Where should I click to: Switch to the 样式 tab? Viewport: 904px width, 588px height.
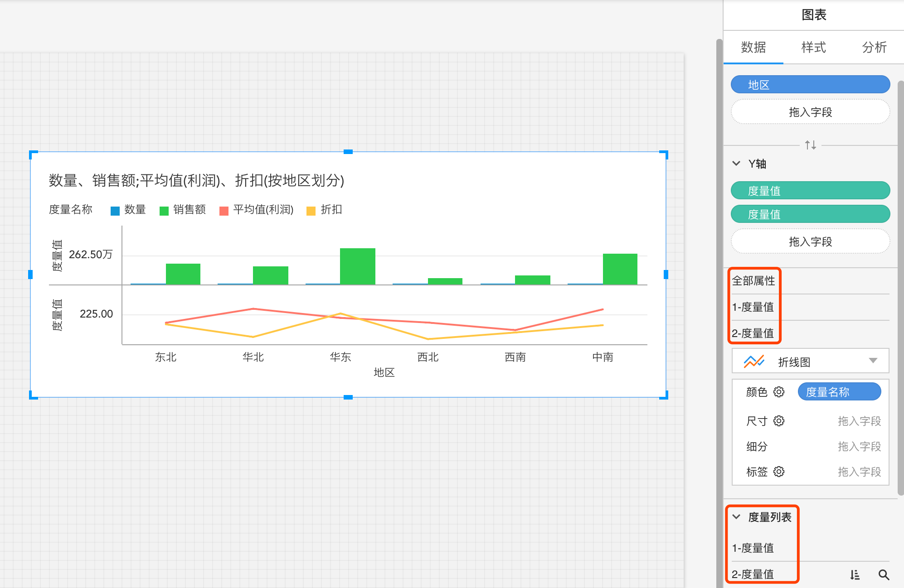[813, 47]
